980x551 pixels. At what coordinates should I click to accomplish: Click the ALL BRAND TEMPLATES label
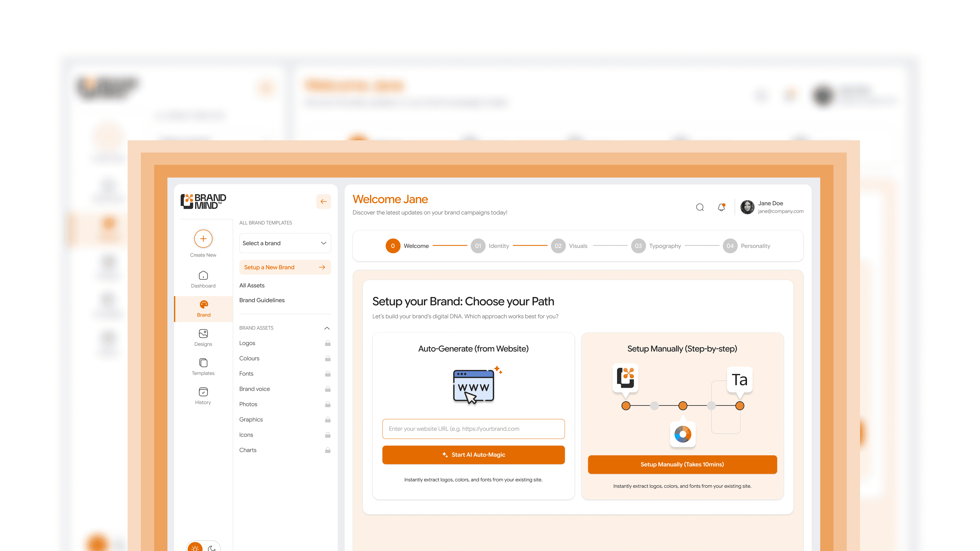pos(265,223)
